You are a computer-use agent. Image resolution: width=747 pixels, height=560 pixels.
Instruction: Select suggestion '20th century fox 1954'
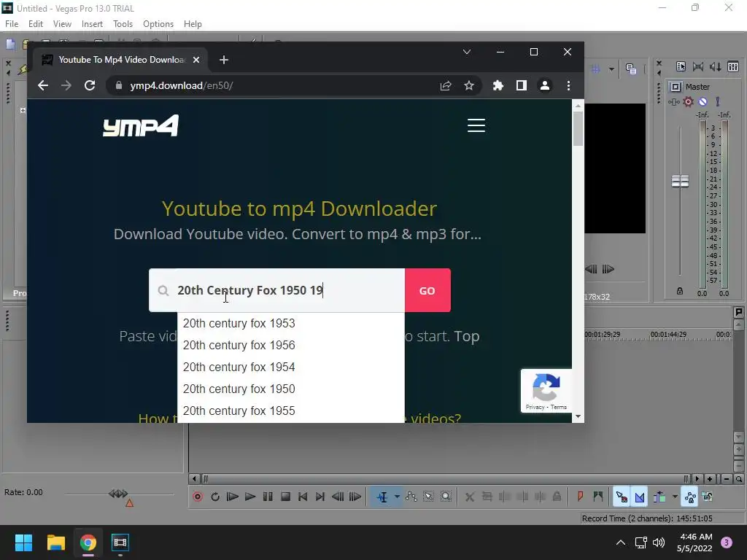[x=290, y=367]
